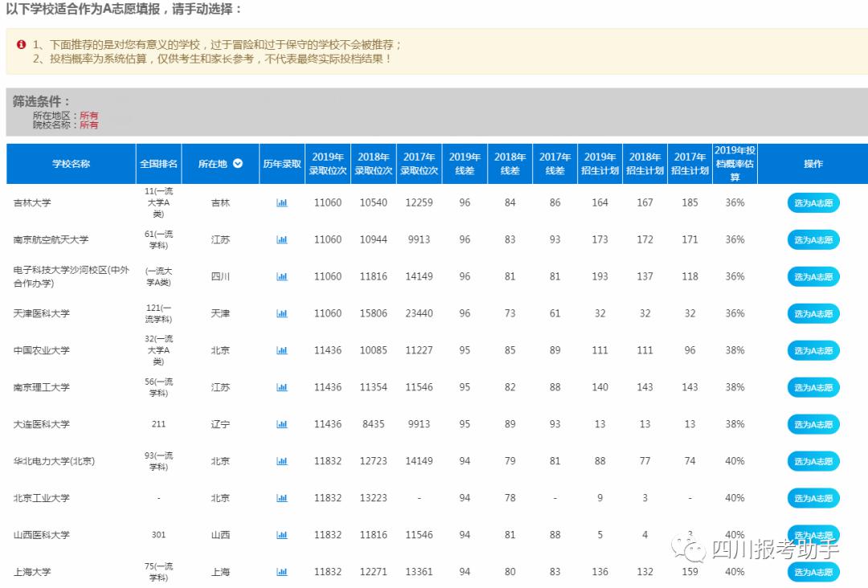The width and height of the screenshot is (868, 588).
Task: Click 中国农业大学 ranking 32(一流大学A类)
Action: (x=158, y=350)
